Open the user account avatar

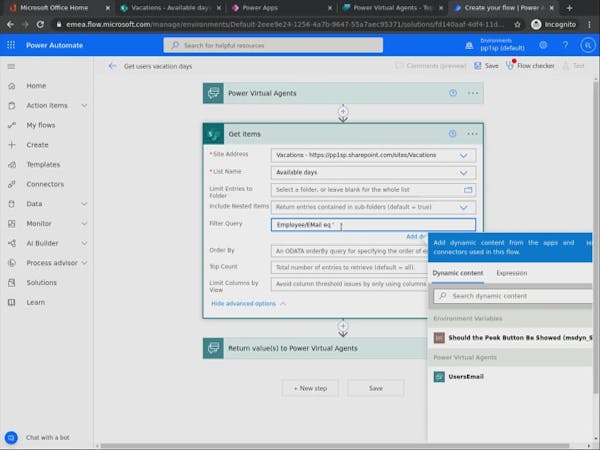588,45
